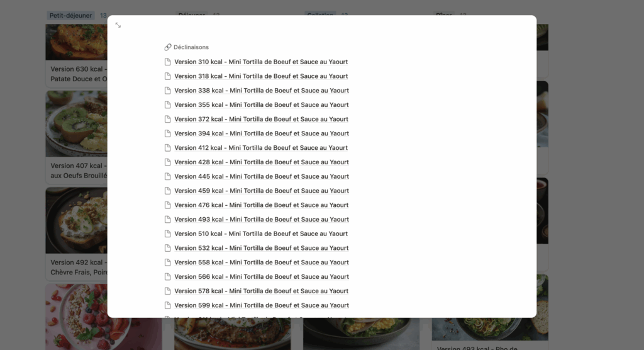Click page icon beside Version 493 kcal
Viewport: 644px width, 350px height.
coord(167,219)
